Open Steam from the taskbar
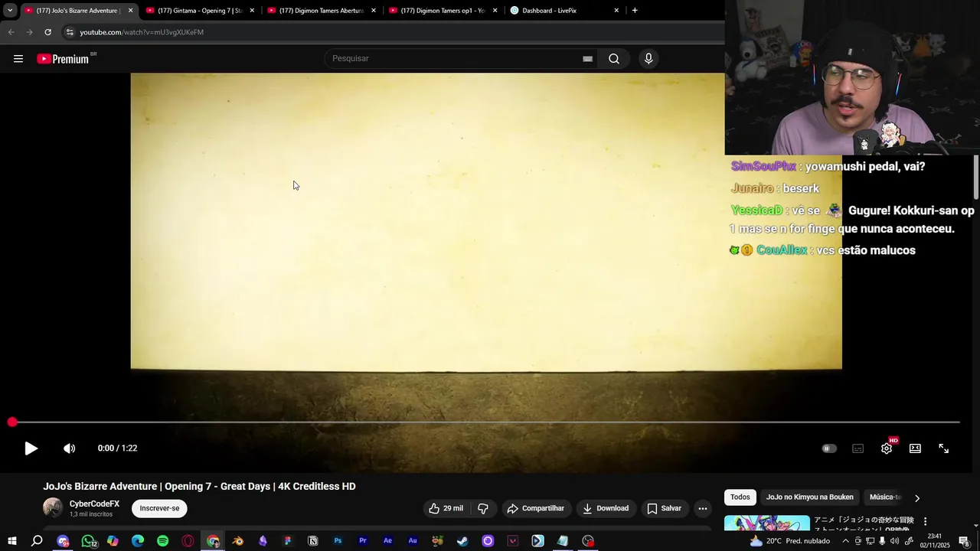Screen dimensions: 980x551 coord(462,541)
